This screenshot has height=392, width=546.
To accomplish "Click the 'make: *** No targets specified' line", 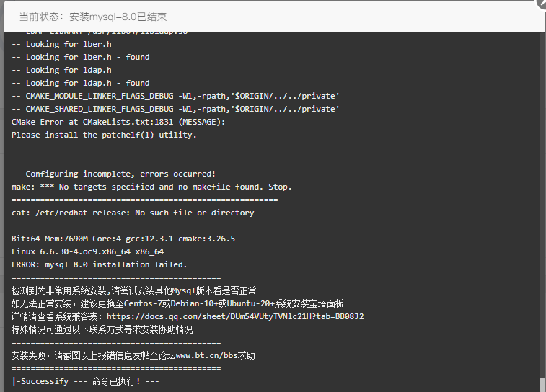I will [151, 187].
